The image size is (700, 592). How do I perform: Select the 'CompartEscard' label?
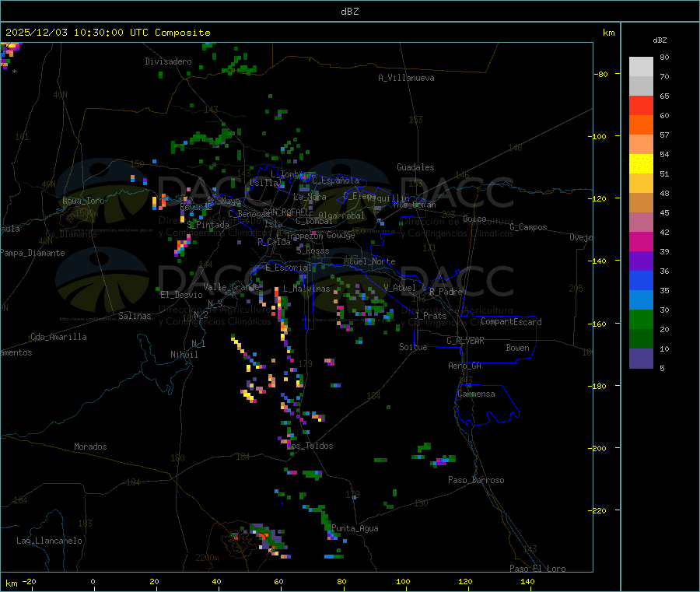[x=511, y=322]
